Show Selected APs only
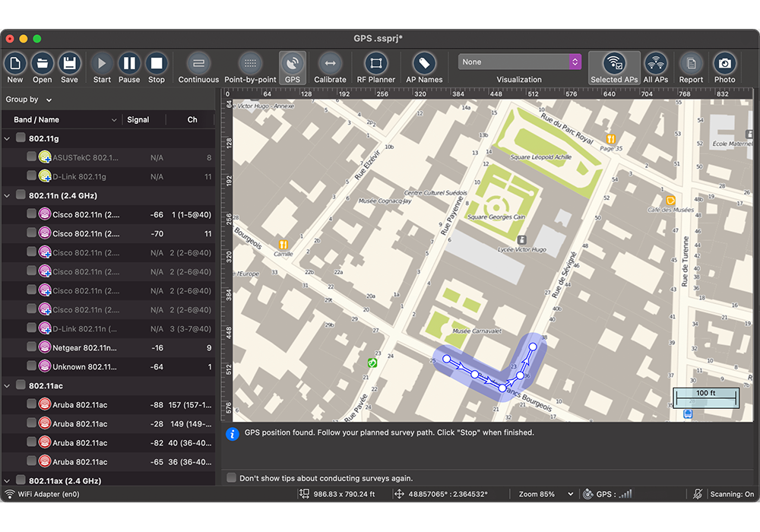 coord(614,68)
